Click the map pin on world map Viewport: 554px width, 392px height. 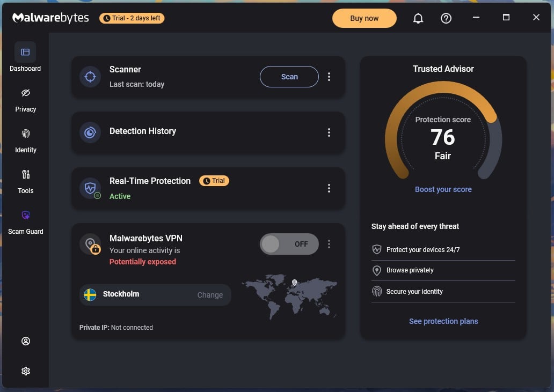(x=294, y=282)
